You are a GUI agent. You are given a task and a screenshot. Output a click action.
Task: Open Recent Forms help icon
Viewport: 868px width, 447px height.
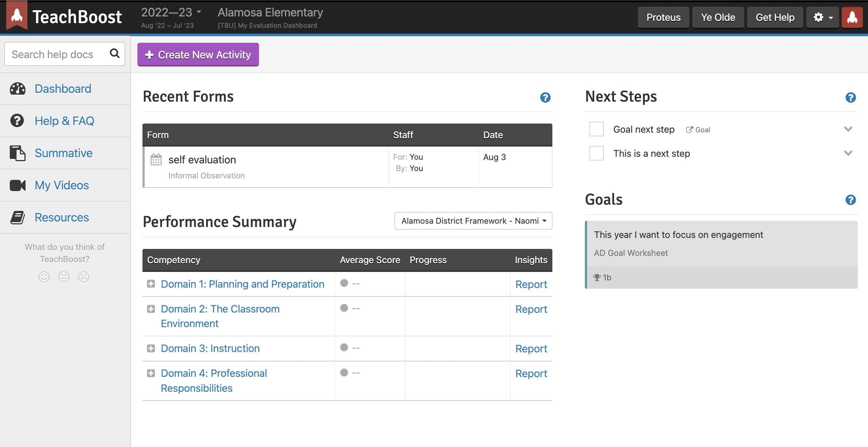coord(545,98)
